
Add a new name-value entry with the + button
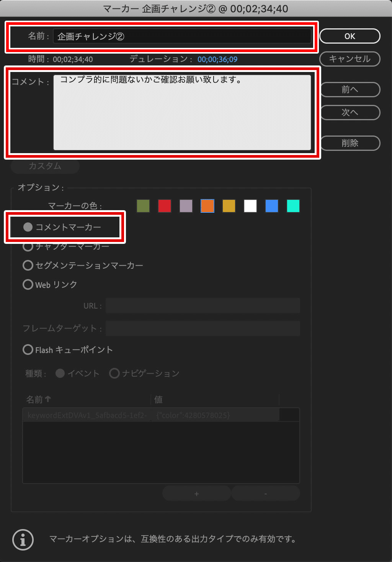(196, 493)
